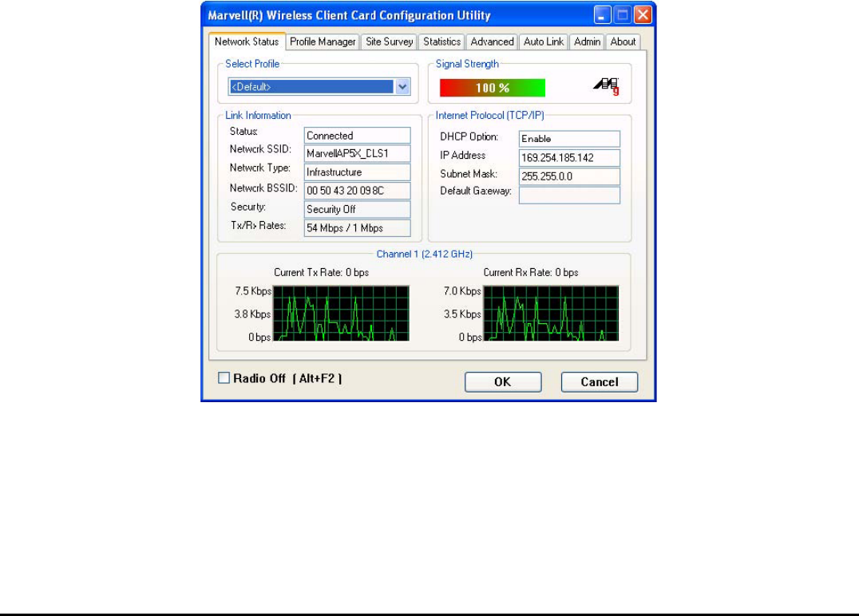Screen dimensions: 859x616
Task: Click the Link Information group label
Action: click(x=258, y=116)
